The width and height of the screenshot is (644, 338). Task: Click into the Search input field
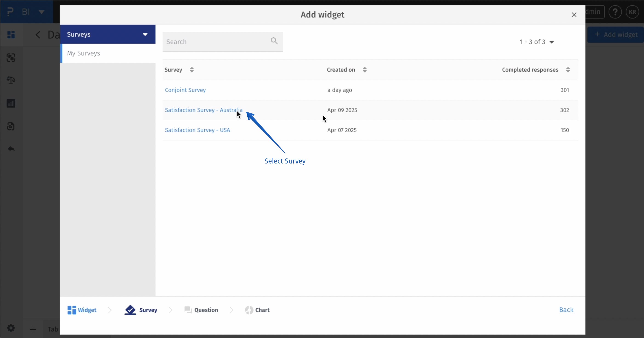tap(215, 42)
